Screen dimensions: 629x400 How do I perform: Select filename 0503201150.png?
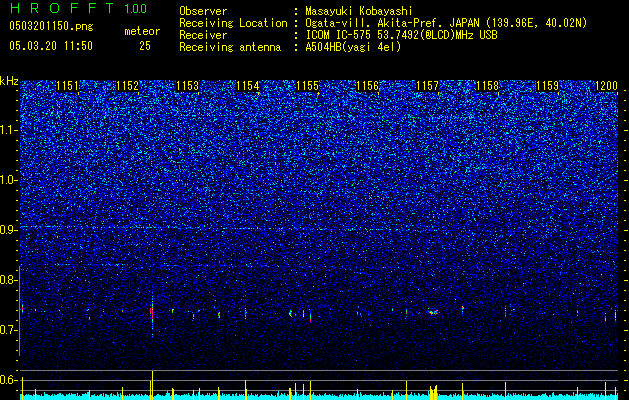(51, 26)
